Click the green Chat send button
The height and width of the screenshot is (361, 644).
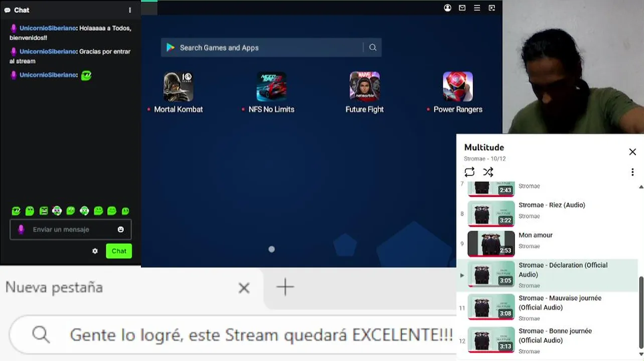[119, 251]
